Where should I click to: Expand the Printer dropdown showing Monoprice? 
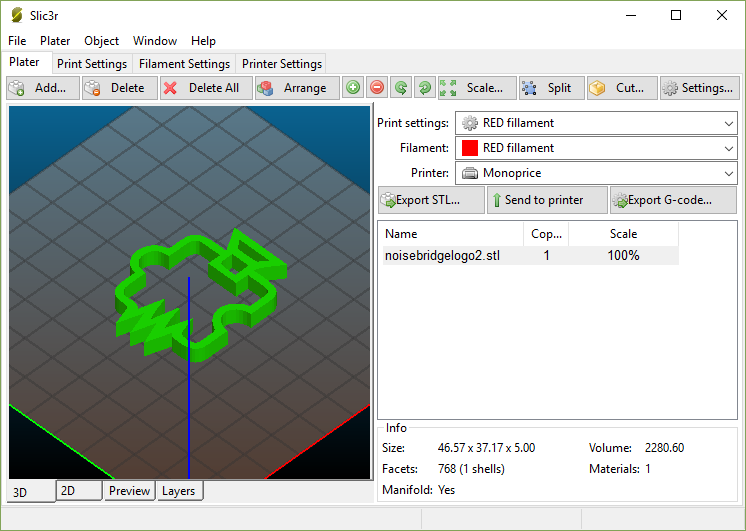click(x=596, y=173)
